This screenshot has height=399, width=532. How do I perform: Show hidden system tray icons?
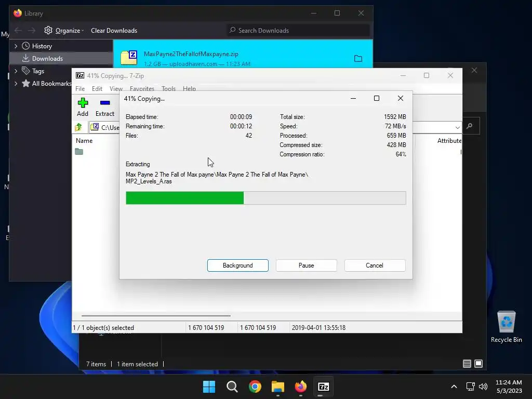(x=454, y=387)
